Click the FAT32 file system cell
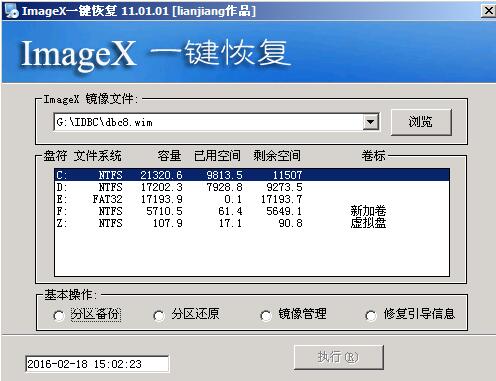This screenshot has height=381, width=496. 107,199
